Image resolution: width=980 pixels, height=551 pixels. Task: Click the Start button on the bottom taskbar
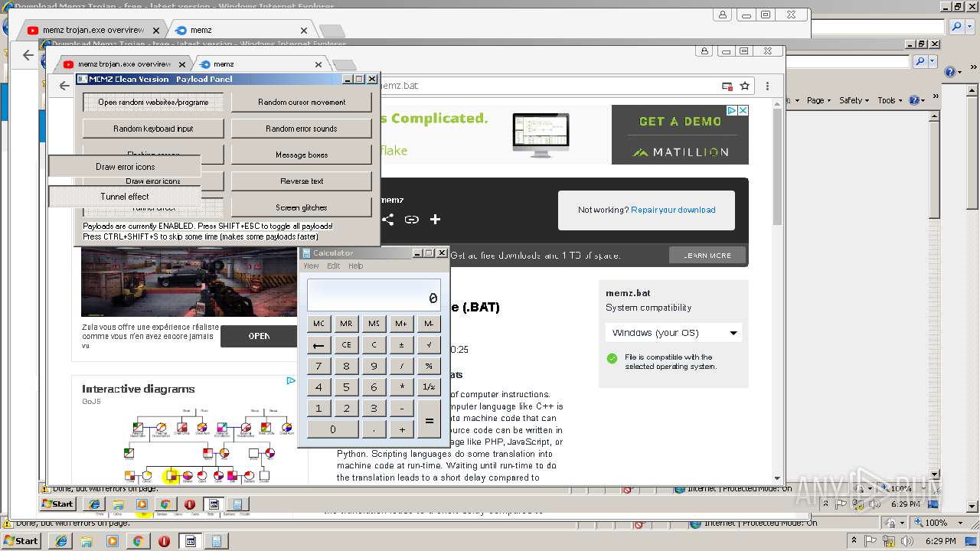(x=21, y=541)
